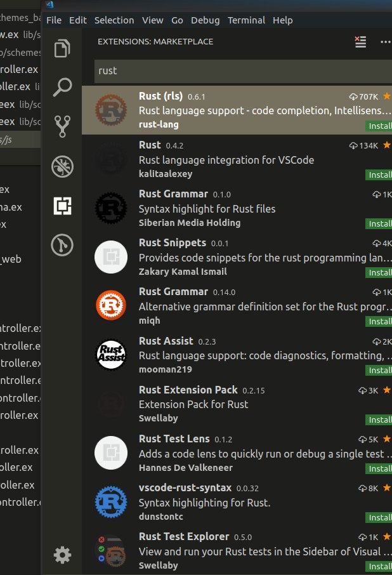The image size is (392, 575).
Task: Open the Debug view (crossed bug icon)
Action: click(62, 166)
